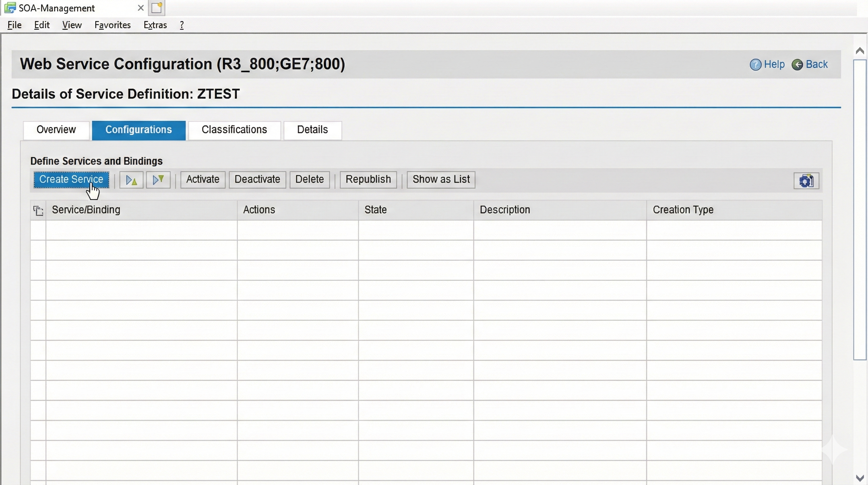Viewport: 868px width, 485px height.
Task: Click the green Back arrow icon
Action: click(x=797, y=64)
